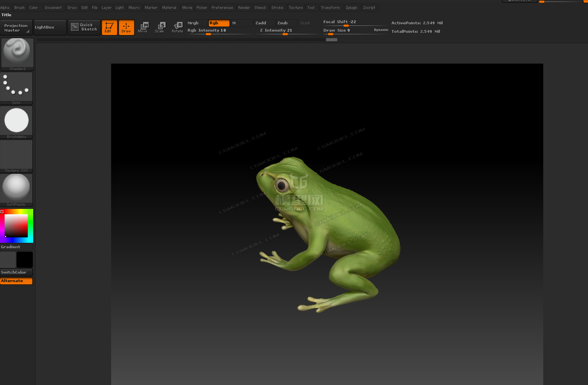Adjust the Rgb Intensity slider
This screenshot has width=588, height=385.
pos(219,31)
